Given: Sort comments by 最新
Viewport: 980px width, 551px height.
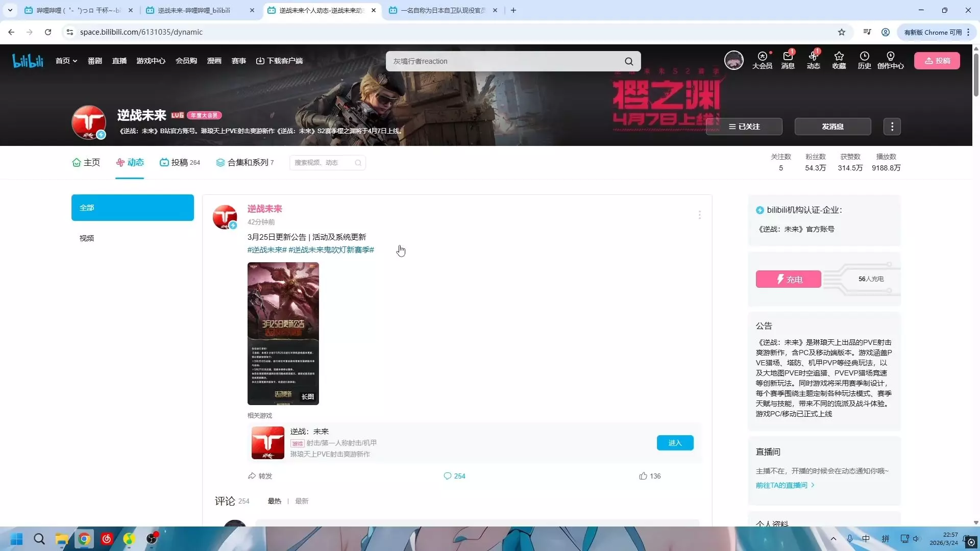Looking at the screenshot, I should point(302,501).
